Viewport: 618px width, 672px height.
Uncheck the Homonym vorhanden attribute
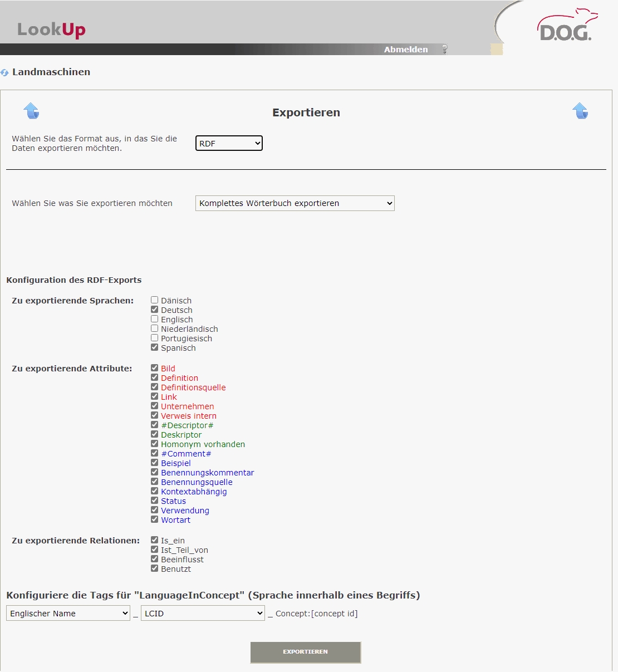pos(155,444)
